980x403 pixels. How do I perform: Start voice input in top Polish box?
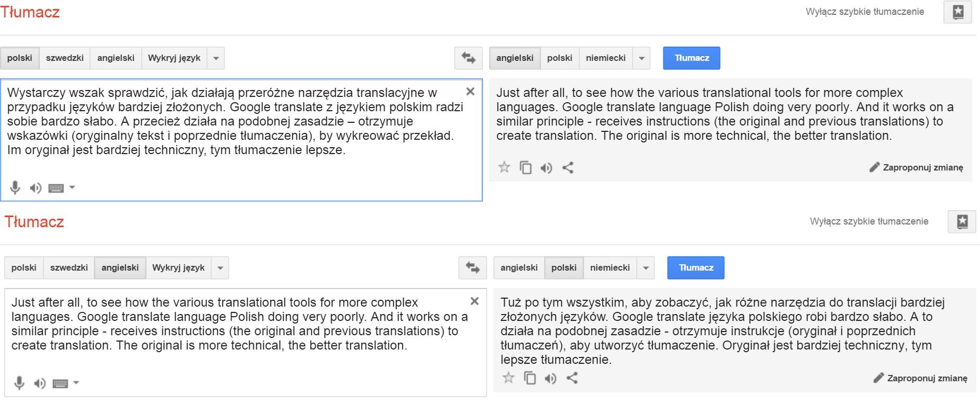tap(15, 187)
